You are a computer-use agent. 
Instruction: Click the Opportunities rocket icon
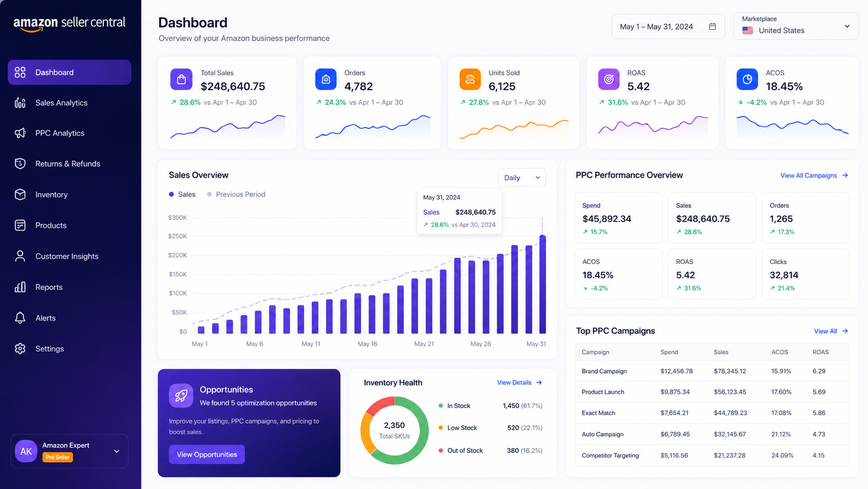181,396
